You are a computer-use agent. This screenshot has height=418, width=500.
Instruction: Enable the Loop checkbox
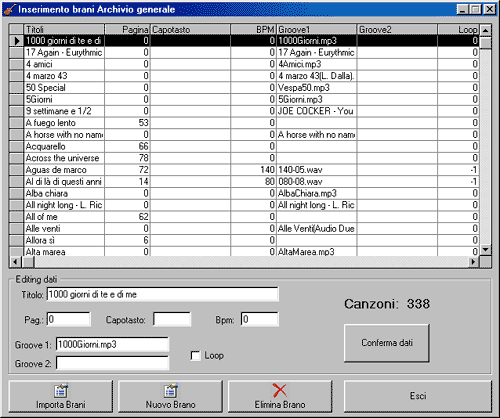click(195, 356)
